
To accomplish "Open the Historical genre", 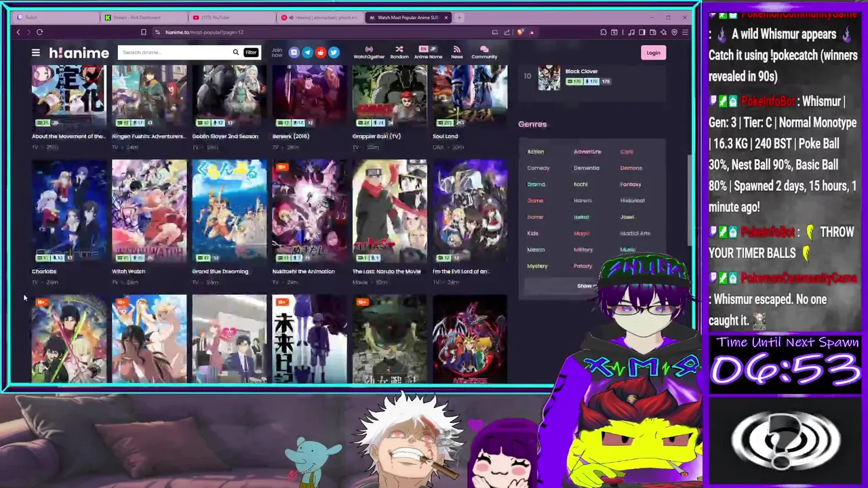I will tap(633, 201).
